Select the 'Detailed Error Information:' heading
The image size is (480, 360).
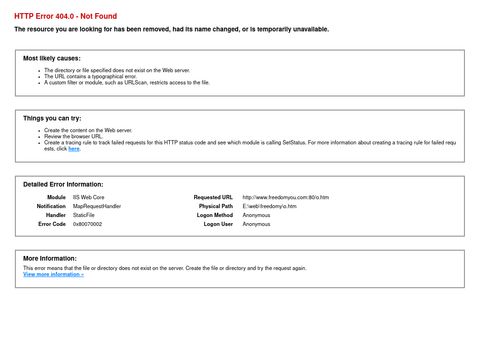click(63, 184)
